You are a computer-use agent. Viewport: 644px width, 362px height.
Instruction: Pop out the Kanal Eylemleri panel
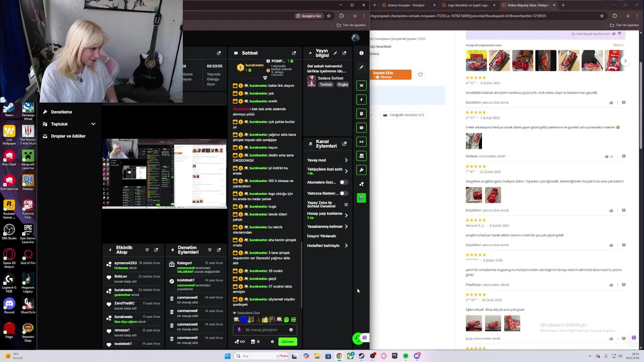click(344, 144)
